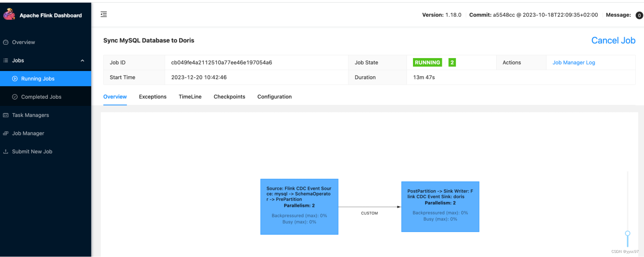Screen dimensions: 644x257
Task: Click the Overview dashboard icon in sidebar
Action: click(6, 42)
